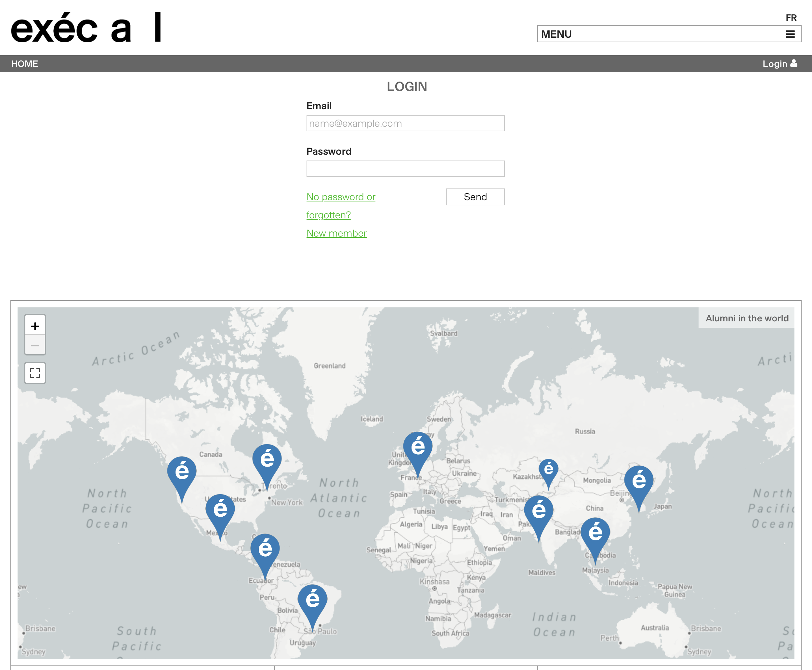Switch language to FR
812x670 pixels.
pyautogui.click(x=791, y=18)
